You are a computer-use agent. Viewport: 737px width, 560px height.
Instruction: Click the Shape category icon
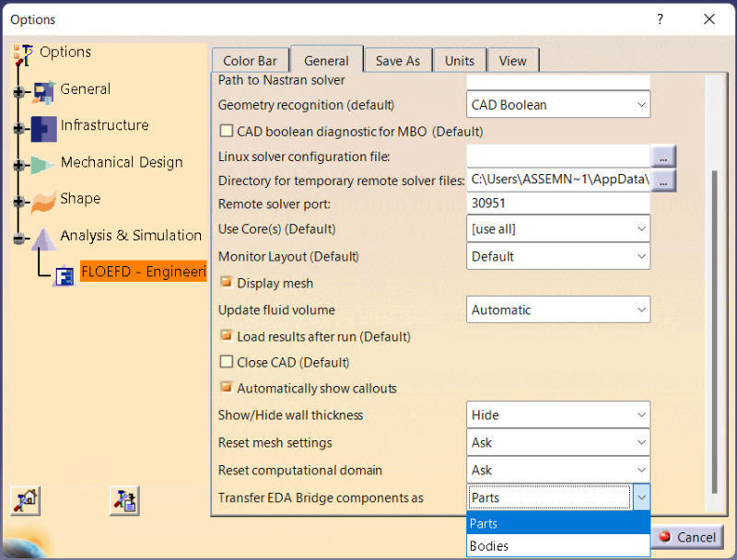[43, 200]
